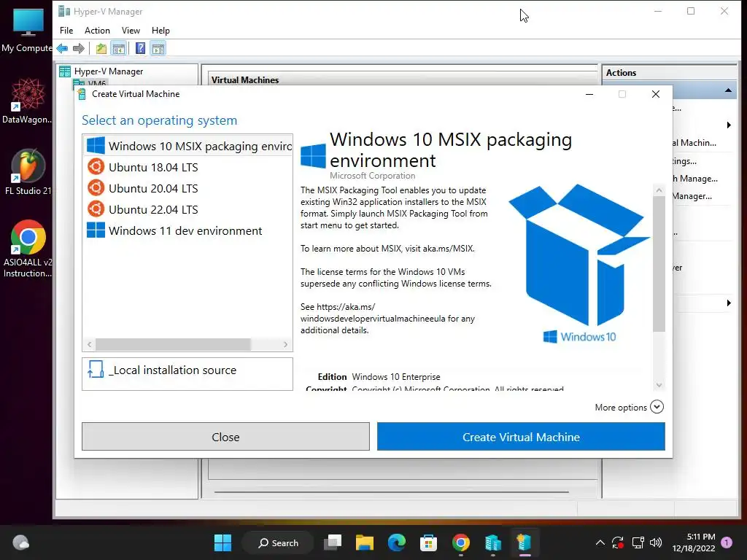Click the description pane vertical scrollbar thumb
Image resolution: width=747 pixels, height=560 pixels.
[x=659, y=263]
